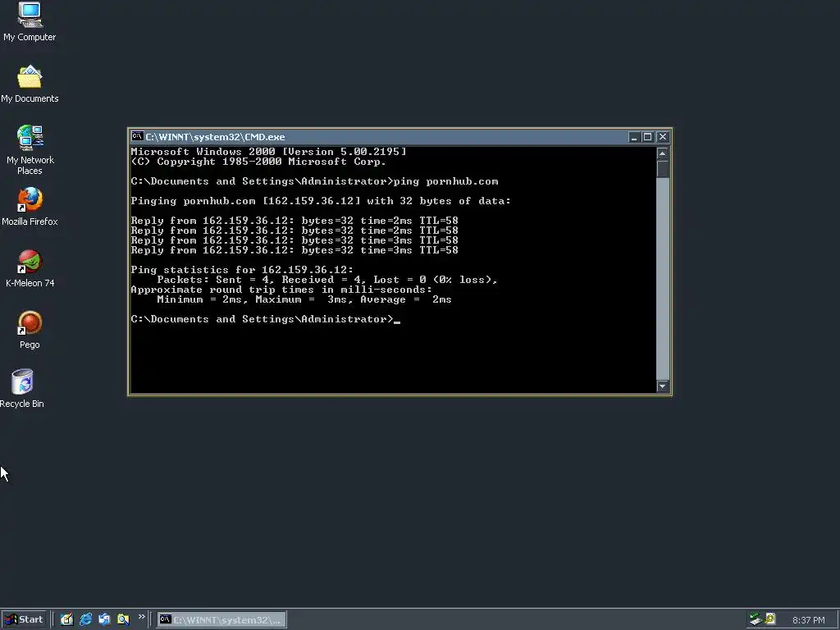Select the My Documents folder icon
Image resolution: width=840 pixels, height=630 pixels.
coord(30,84)
